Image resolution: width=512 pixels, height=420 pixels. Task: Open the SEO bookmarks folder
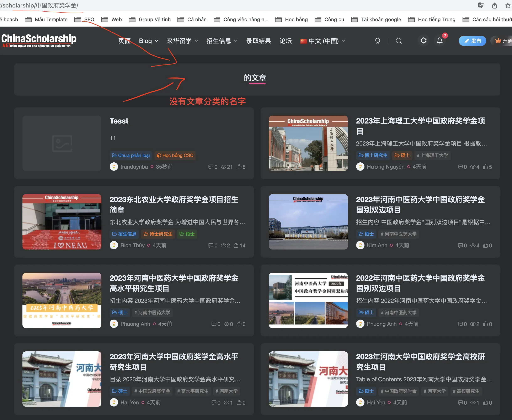[84, 19]
